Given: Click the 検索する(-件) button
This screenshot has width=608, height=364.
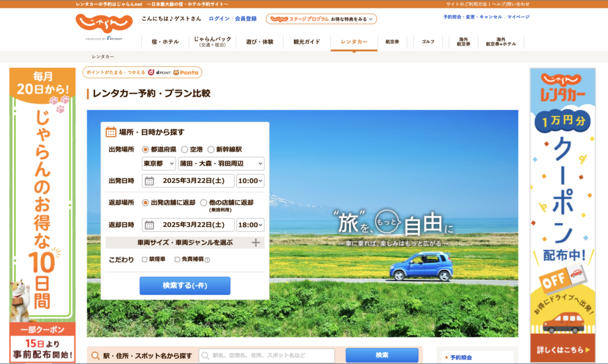Looking at the screenshot, I should [x=185, y=286].
